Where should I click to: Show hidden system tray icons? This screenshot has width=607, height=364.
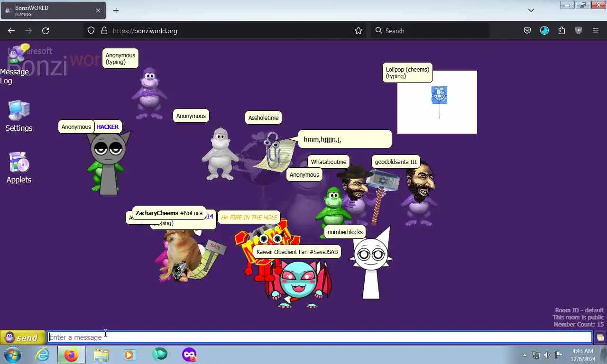pos(524,355)
